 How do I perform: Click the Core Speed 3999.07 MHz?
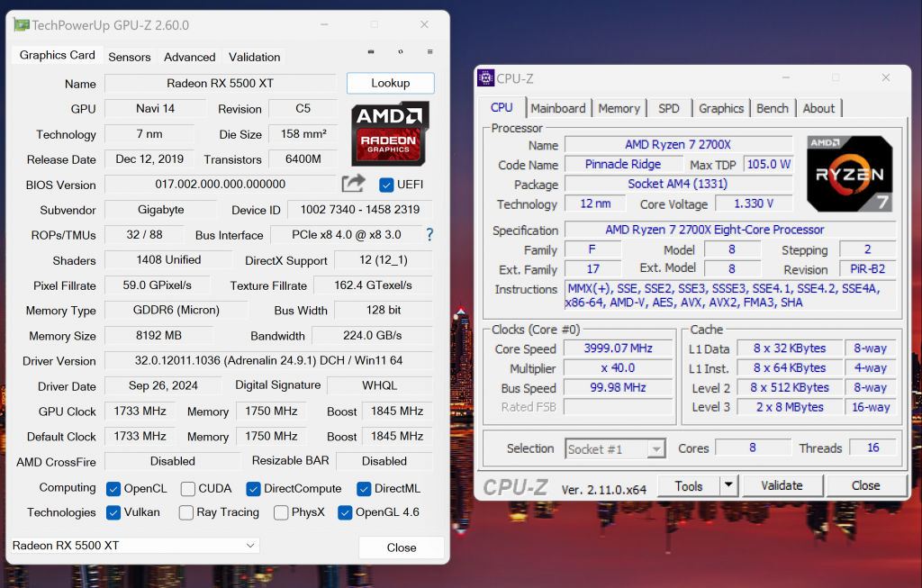(618, 348)
